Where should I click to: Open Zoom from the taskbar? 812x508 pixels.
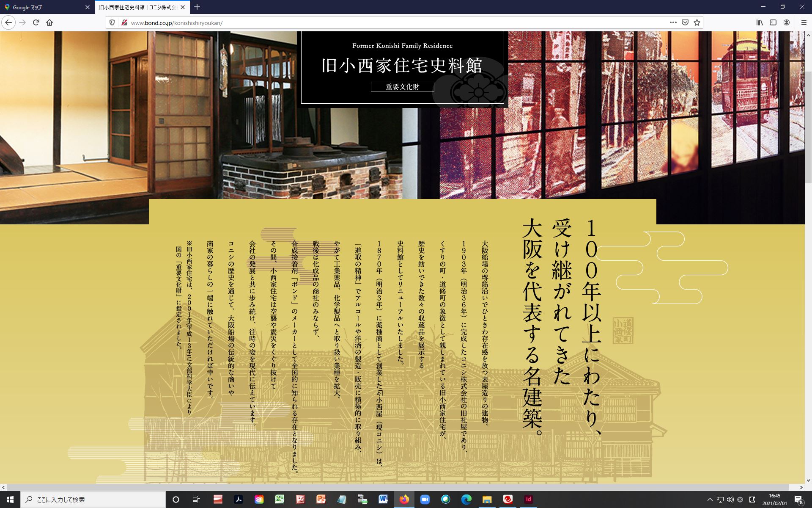(x=425, y=500)
